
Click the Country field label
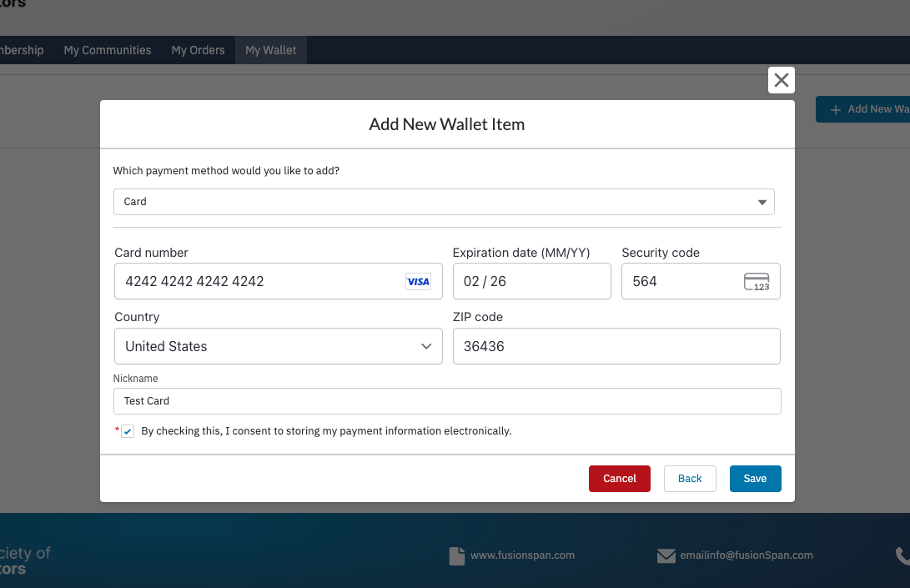(x=137, y=317)
